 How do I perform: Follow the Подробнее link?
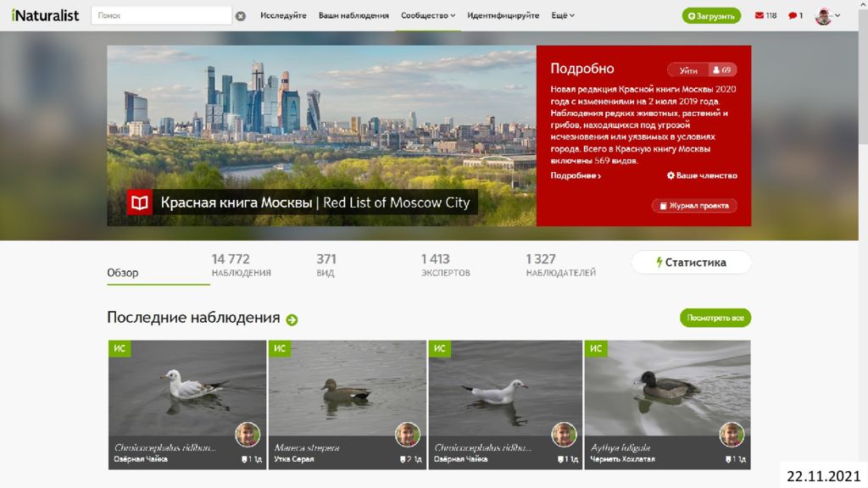(576, 175)
